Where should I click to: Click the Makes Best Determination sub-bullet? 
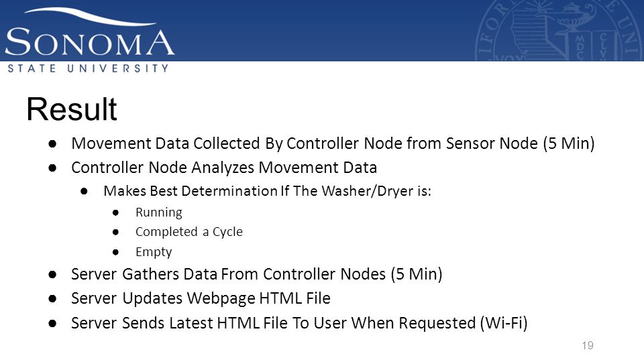click(267, 191)
